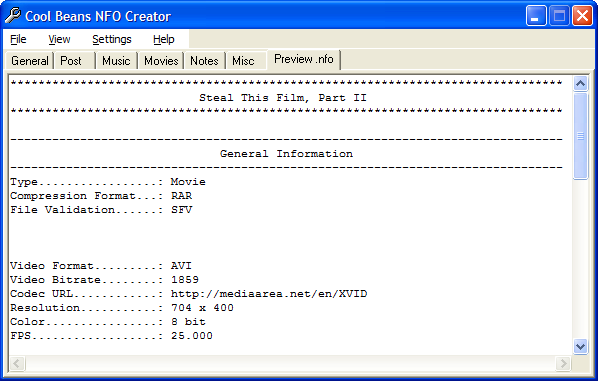The height and width of the screenshot is (381, 598).
Task: Switch to the Music tab
Action: [116, 61]
